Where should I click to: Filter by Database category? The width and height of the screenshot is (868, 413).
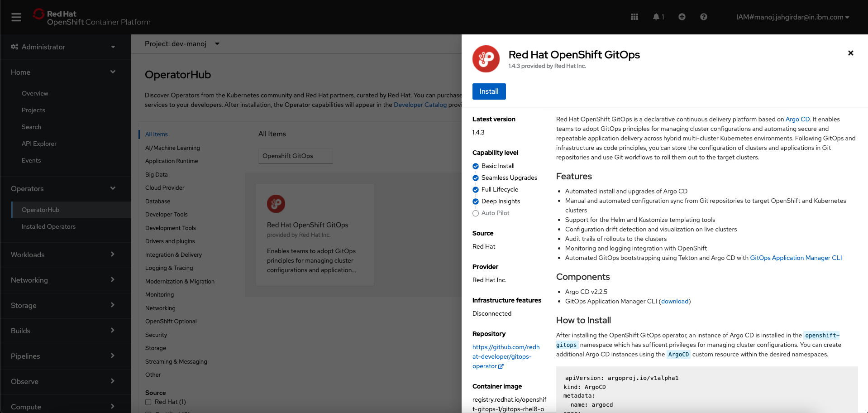coord(157,202)
